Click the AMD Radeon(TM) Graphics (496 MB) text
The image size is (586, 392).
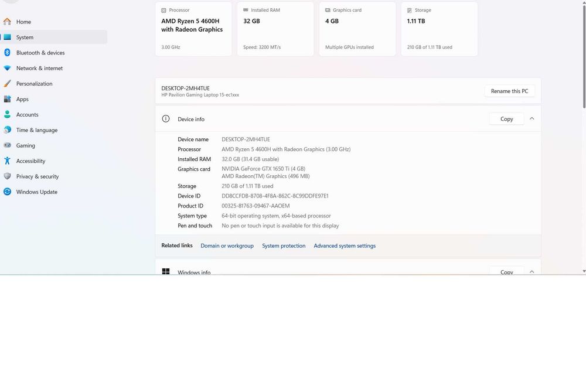(x=265, y=176)
